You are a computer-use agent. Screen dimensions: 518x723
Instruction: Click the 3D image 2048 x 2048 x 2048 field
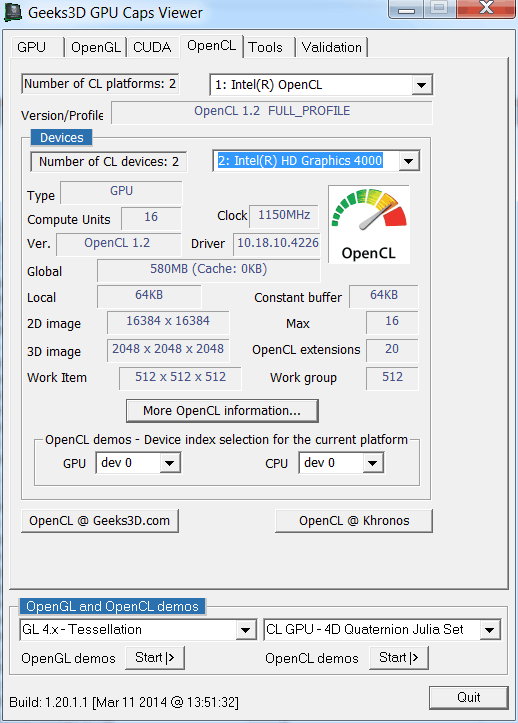[168, 350]
